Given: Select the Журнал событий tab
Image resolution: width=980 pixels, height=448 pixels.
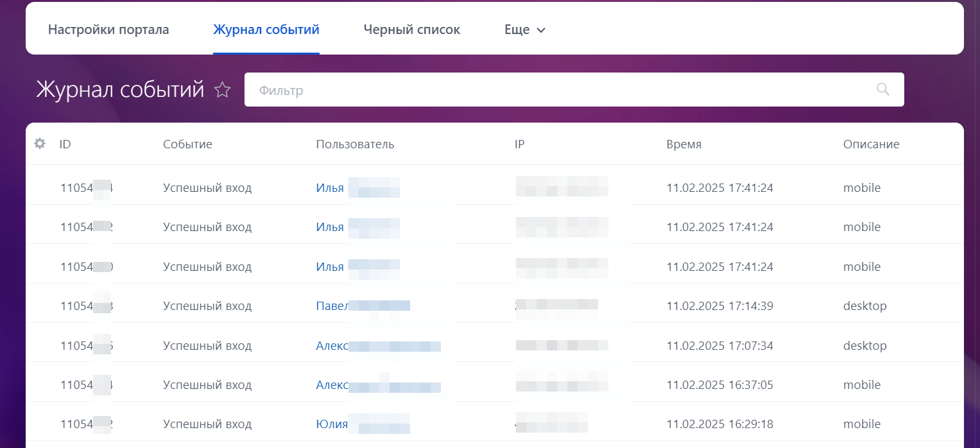Looking at the screenshot, I should pos(266,30).
